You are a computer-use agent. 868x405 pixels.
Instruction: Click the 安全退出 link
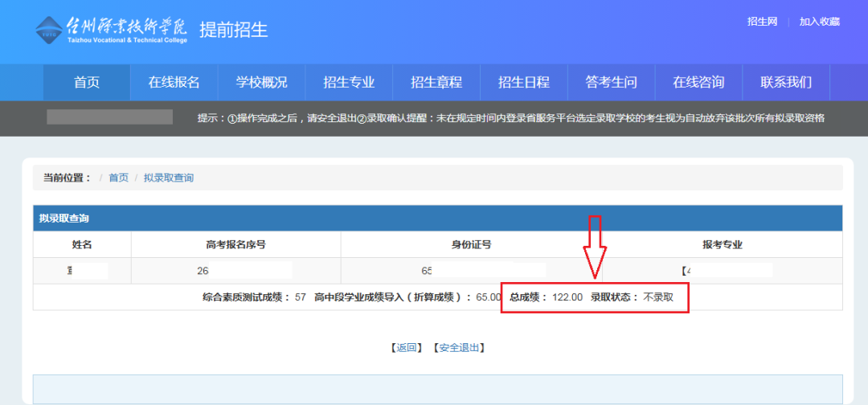(459, 347)
